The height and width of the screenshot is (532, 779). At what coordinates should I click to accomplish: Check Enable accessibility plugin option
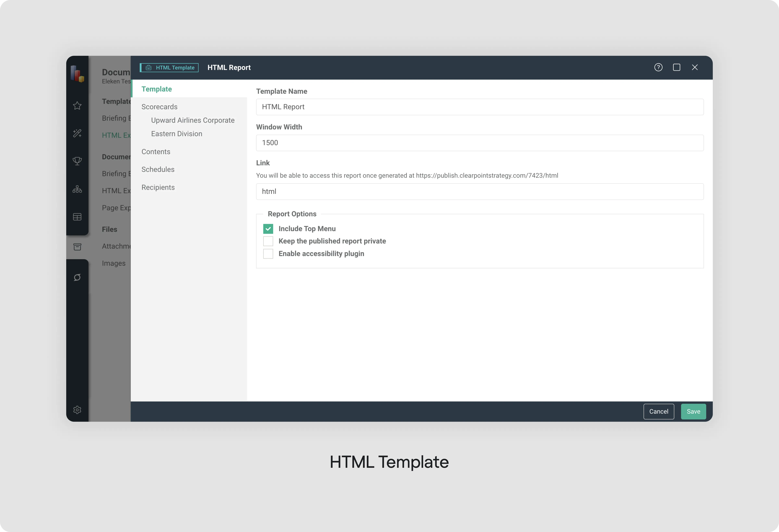pyautogui.click(x=268, y=254)
